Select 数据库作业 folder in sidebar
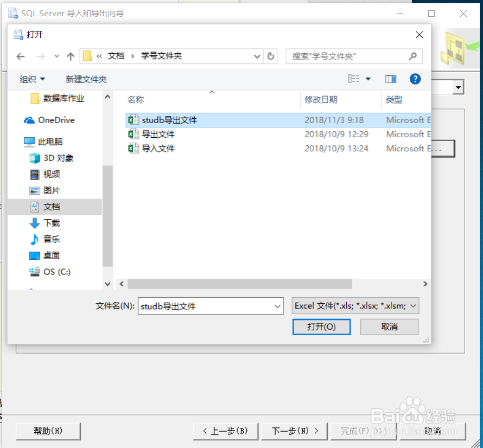The height and width of the screenshot is (448, 483). point(63,99)
